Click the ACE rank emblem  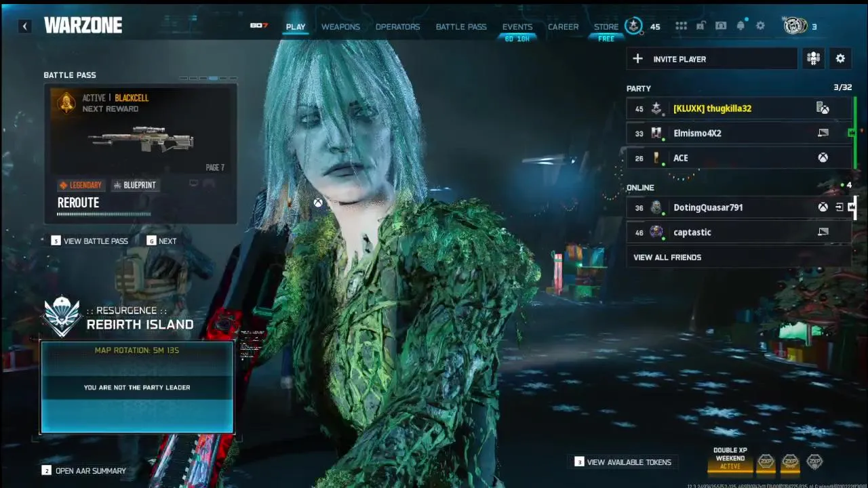coord(656,158)
